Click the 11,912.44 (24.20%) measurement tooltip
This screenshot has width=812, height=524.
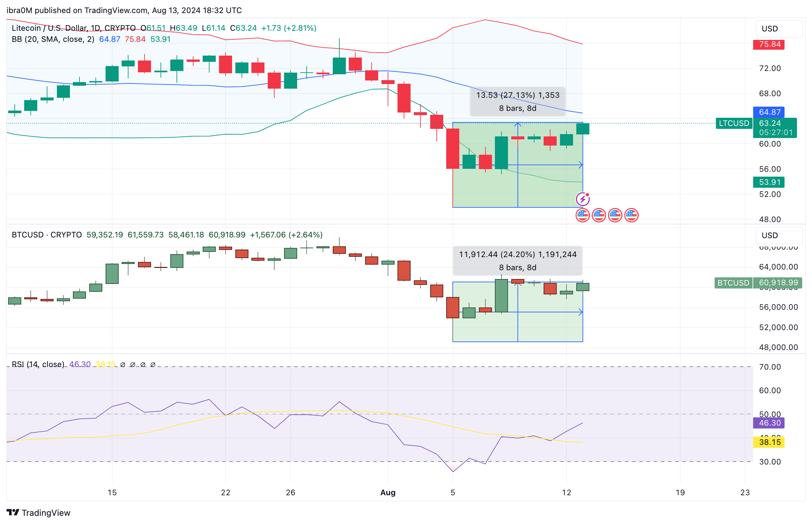pos(517,261)
